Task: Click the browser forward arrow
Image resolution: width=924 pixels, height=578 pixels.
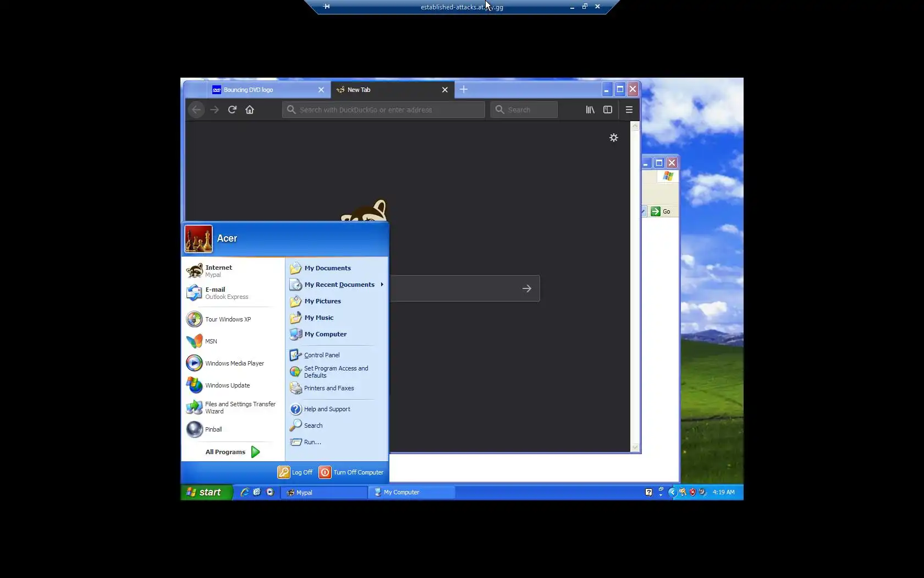Action: point(215,110)
